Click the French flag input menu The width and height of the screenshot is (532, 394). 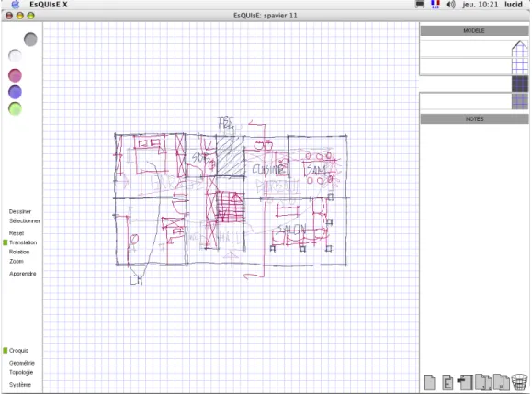pyautogui.click(x=435, y=5)
